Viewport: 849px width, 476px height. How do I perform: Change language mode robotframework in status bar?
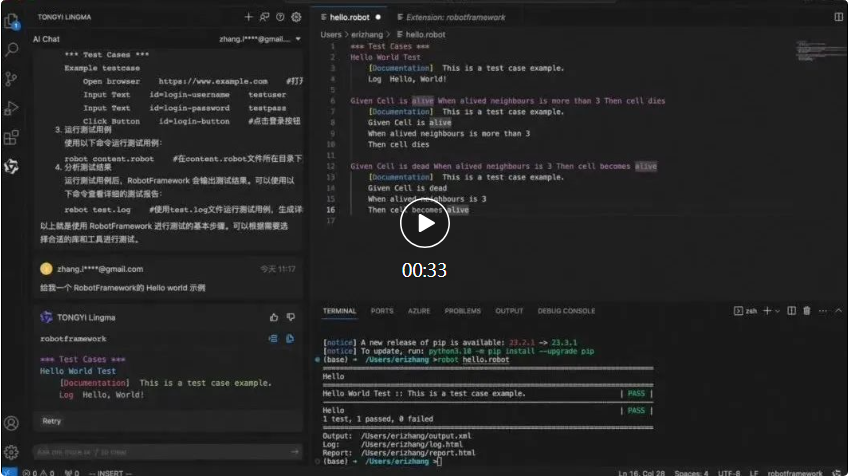coord(795,473)
